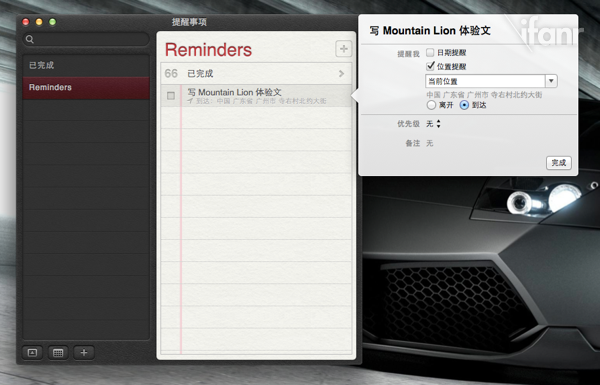Select the Reminders list in the sidebar

pos(86,88)
